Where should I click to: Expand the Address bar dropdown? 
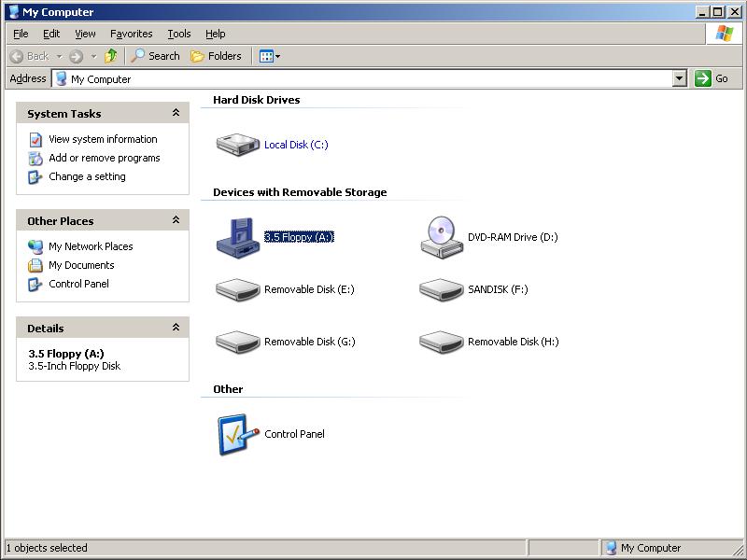point(680,78)
